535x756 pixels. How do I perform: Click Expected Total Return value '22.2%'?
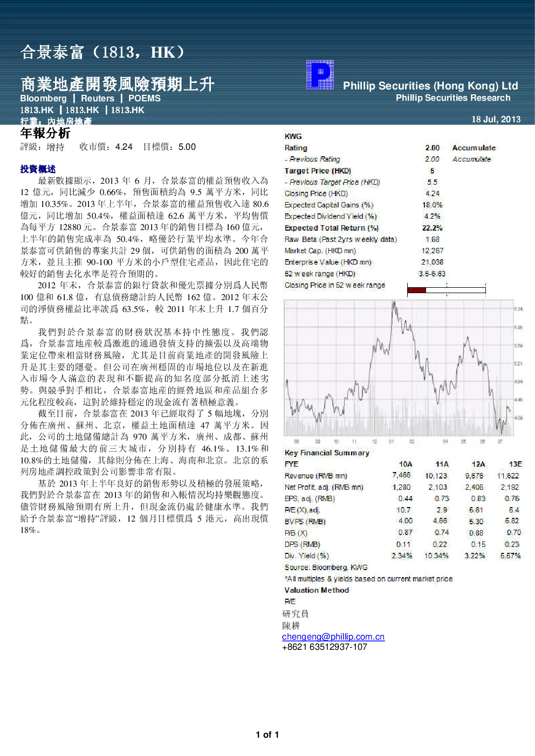click(x=433, y=228)
